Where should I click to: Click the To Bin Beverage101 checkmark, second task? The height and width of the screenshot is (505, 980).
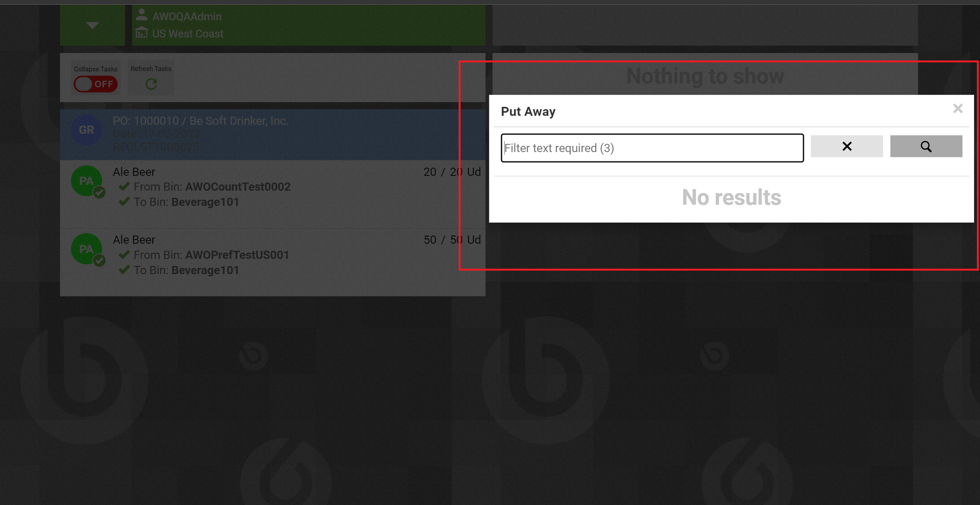point(124,269)
